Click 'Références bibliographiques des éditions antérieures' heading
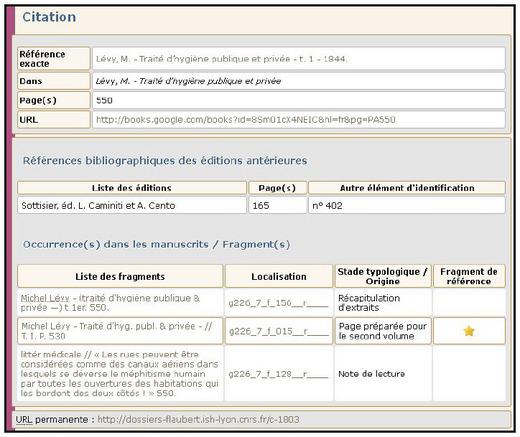 165,160
